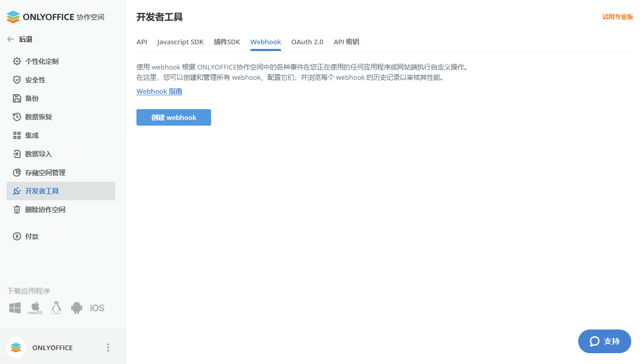This screenshot has height=364, width=640.
Task: Open the Webhook 指南 link
Action: point(159,91)
